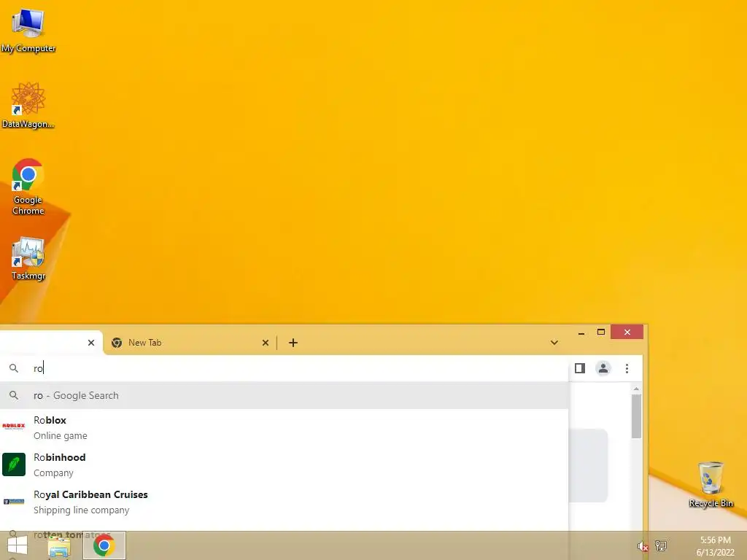Open Chrome's three-dot menu
This screenshot has height=560, width=747.
pyautogui.click(x=627, y=368)
